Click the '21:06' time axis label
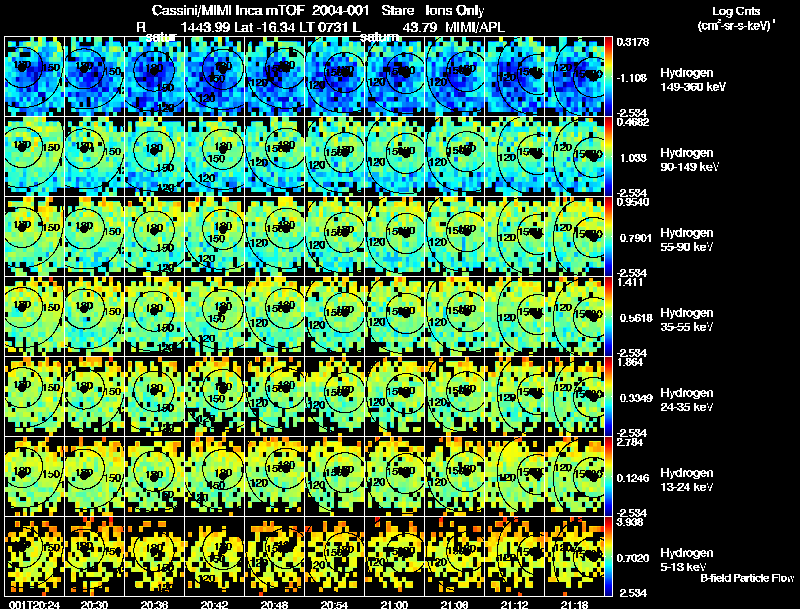 click(455, 605)
